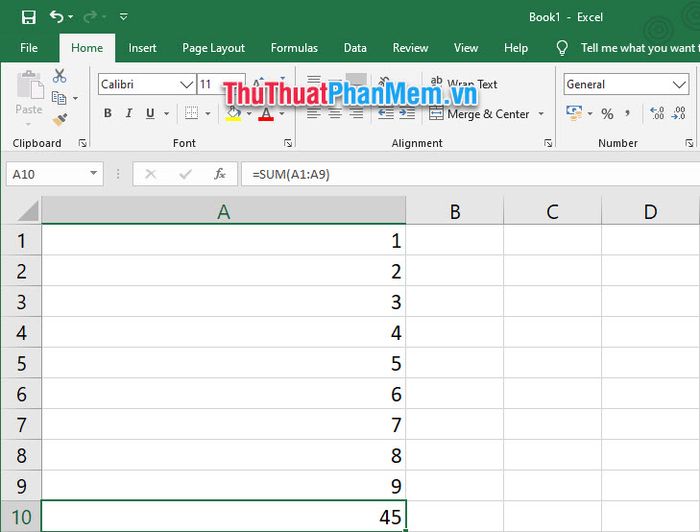
Task: Toggle Italic formatting
Action: 129,114
